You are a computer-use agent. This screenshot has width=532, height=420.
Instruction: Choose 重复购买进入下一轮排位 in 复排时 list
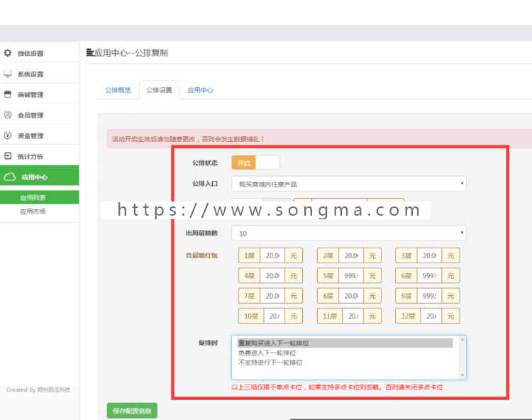(x=345, y=343)
